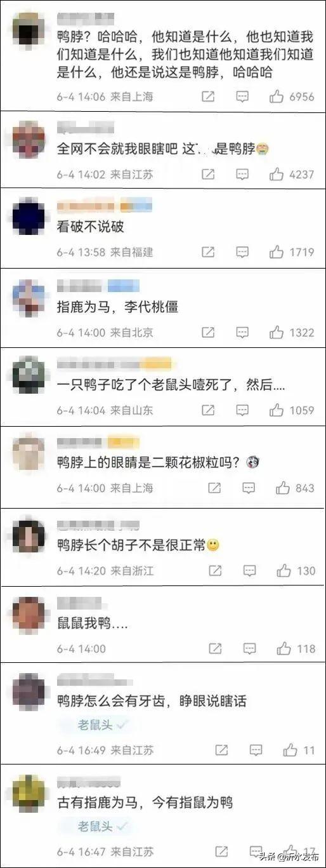Screen dimensions: 326x868
Task: Share the 鸭脖怎么会有牙齿 comment
Action: coord(221,750)
